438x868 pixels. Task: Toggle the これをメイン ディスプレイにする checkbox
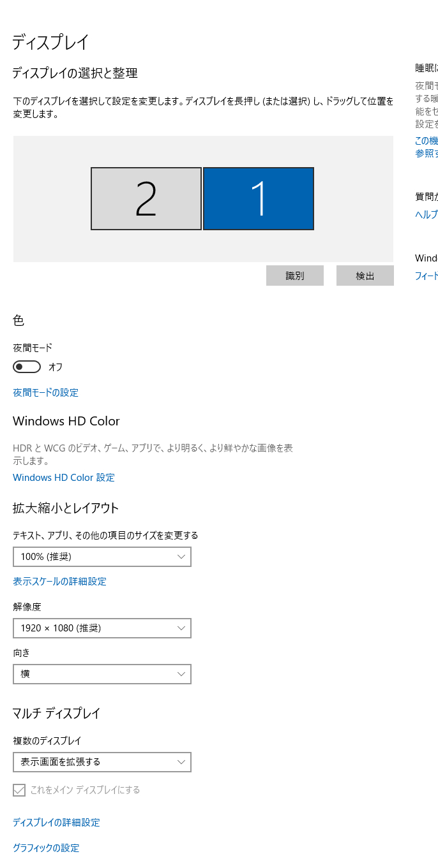[x=19, y=790]
